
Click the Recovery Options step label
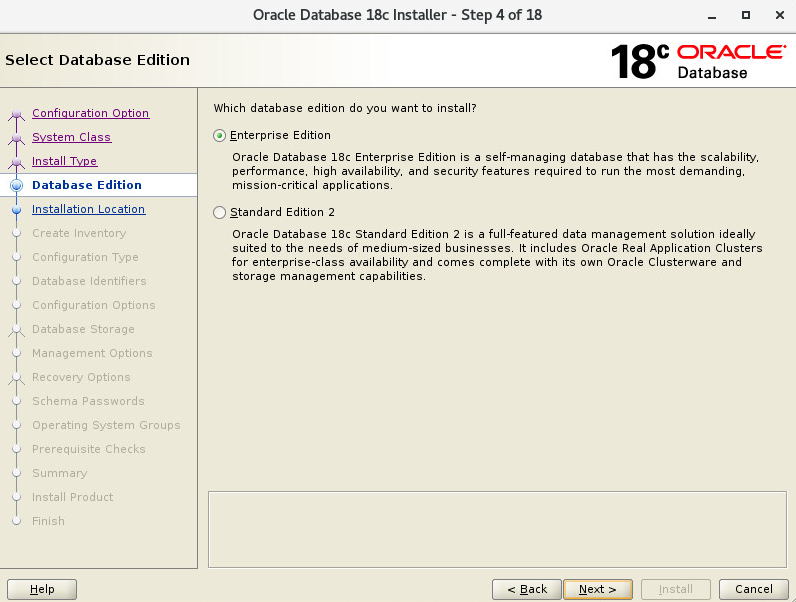tap(81, 377)
